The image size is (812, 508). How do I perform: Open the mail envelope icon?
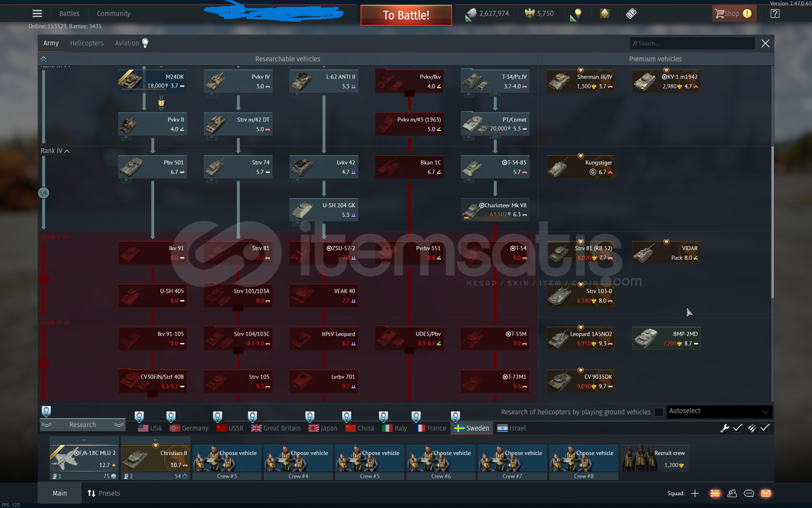point(766,493)
